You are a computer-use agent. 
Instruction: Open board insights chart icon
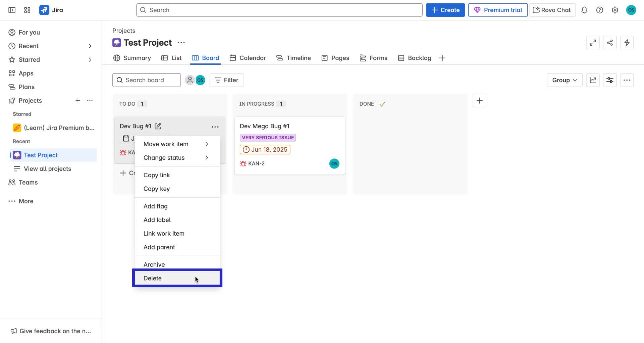[593, 80]
